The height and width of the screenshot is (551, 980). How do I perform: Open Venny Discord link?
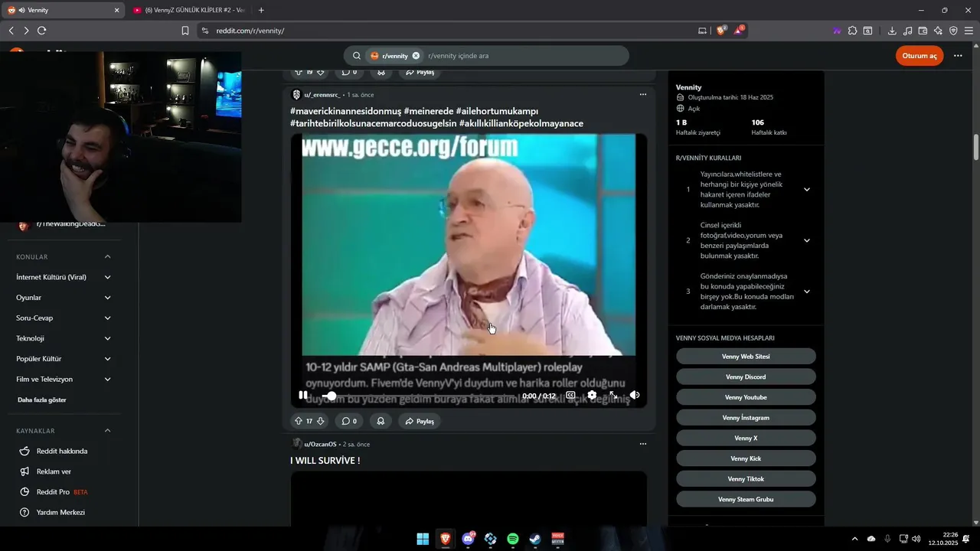tap(746, 377)
